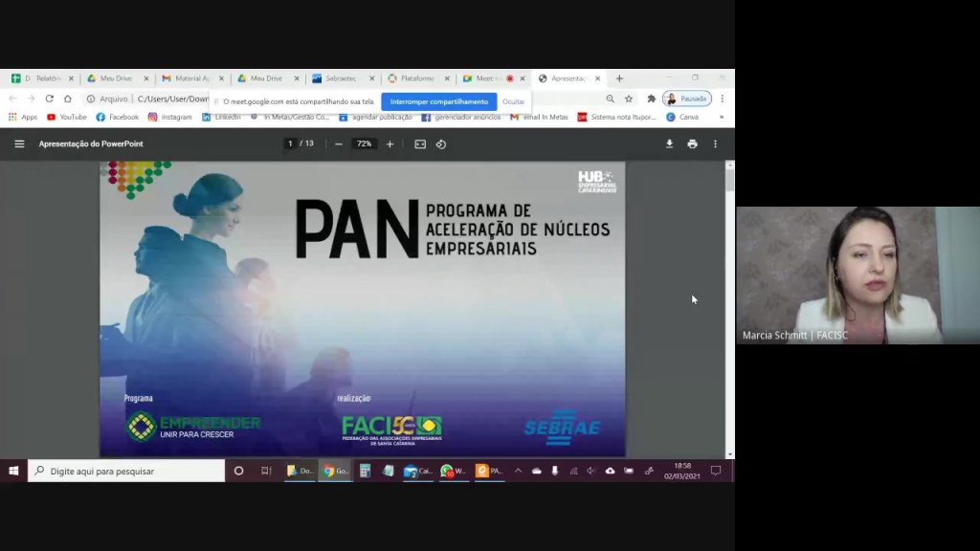Go to the browser home page
The height and width of the screenshot is (551, 980).
(68, 99)
